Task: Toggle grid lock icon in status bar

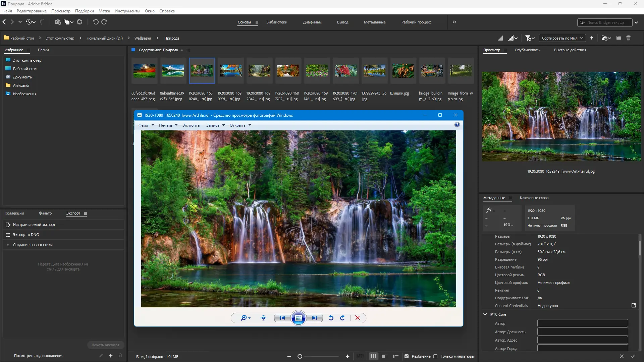Action: (x=360, y=356)
